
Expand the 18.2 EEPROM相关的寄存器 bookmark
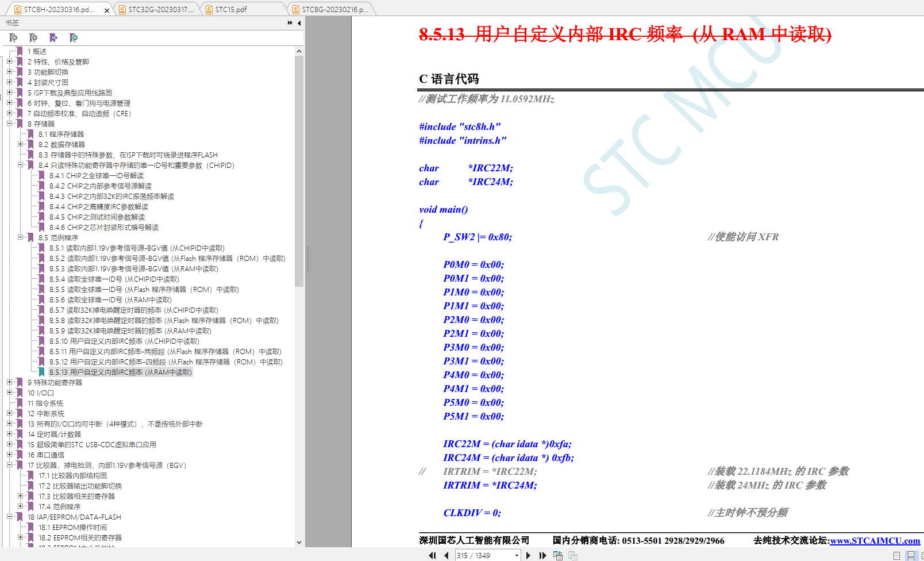click(x=21, y=538)
